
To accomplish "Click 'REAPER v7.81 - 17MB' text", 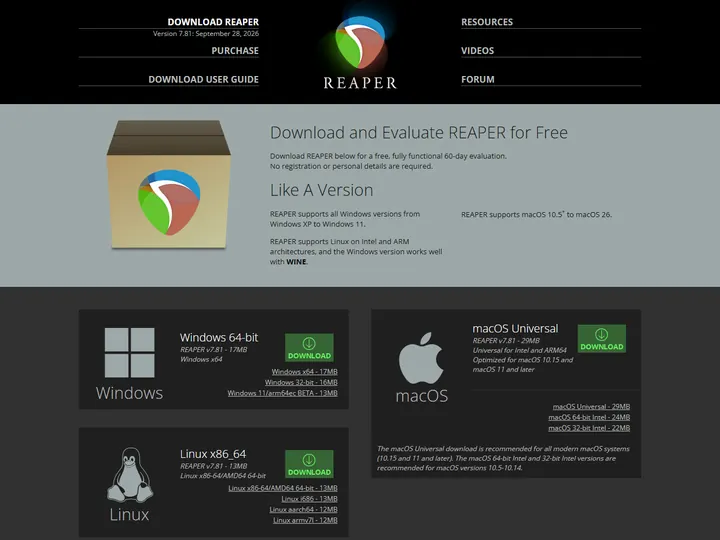I will 214,349.
